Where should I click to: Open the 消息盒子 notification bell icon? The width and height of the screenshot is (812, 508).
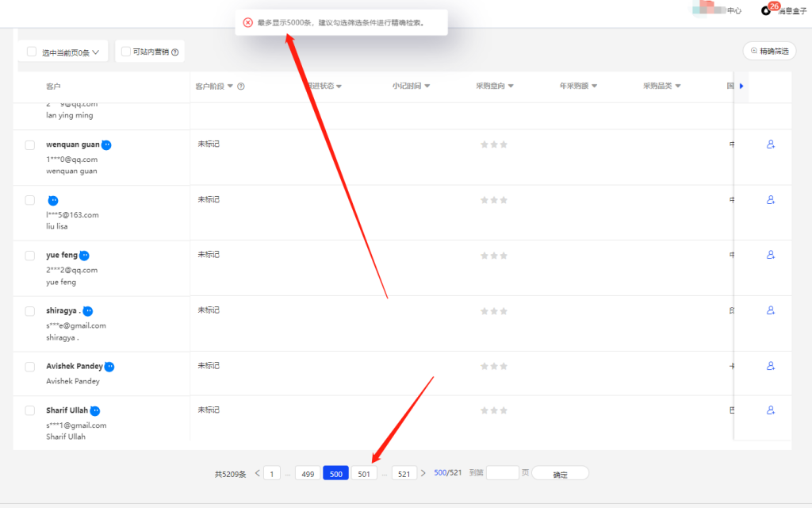click(x=766, y=10)
